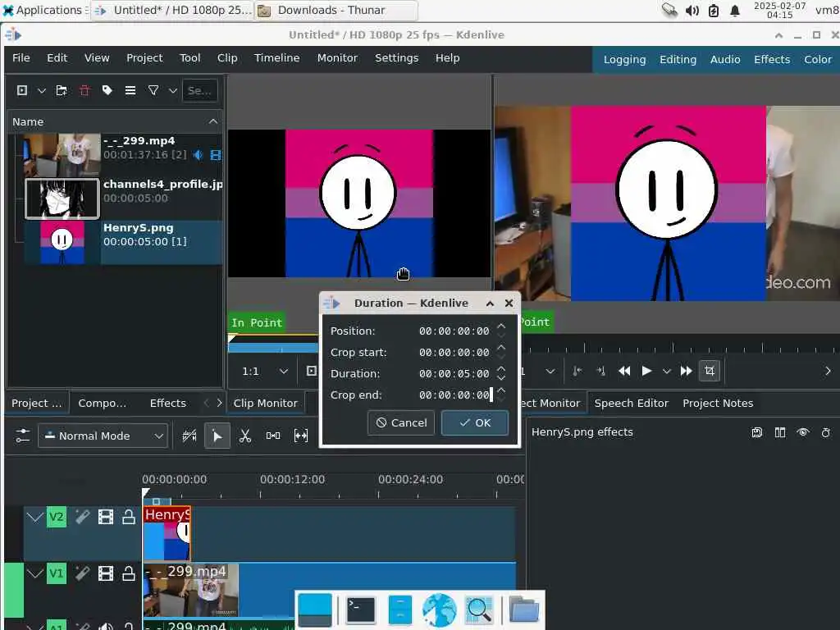
Task: Save the HenryS.png effect stack
Action: pos(757,432)
